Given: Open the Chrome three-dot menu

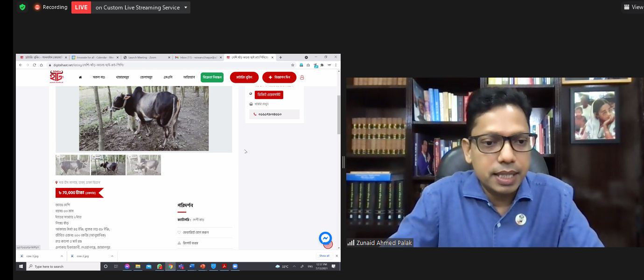Looking at the screenshot, I should coord(336,65).
